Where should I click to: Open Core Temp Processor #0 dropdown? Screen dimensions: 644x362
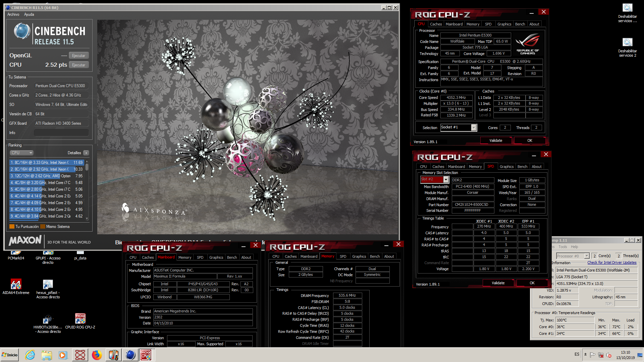[x=587, y=256]
